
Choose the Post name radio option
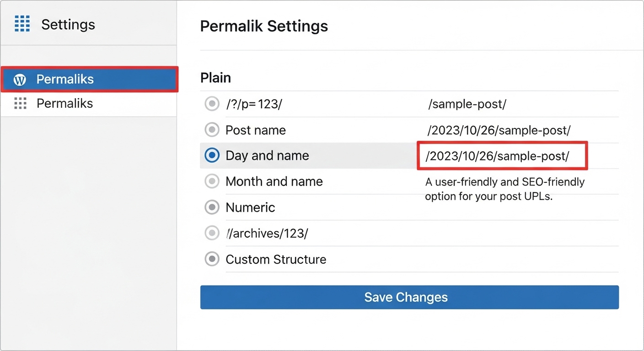pyautogui.click(x=211, y=130)
